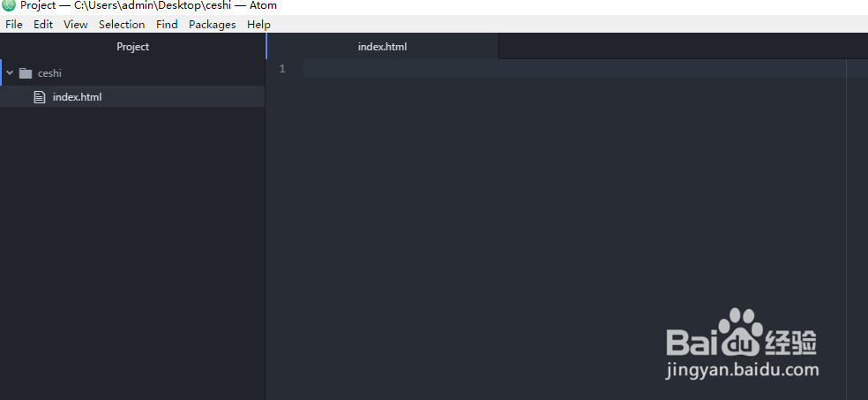Open the Packages menu
Viewport: 868px width, 400px height.
tap(212, 25)
